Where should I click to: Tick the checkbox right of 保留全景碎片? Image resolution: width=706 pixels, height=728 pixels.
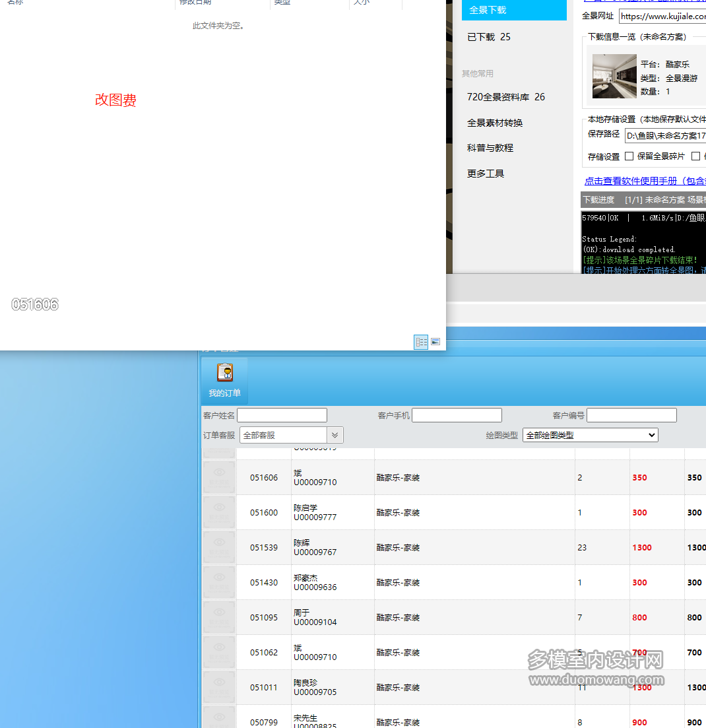click(695, 156)
